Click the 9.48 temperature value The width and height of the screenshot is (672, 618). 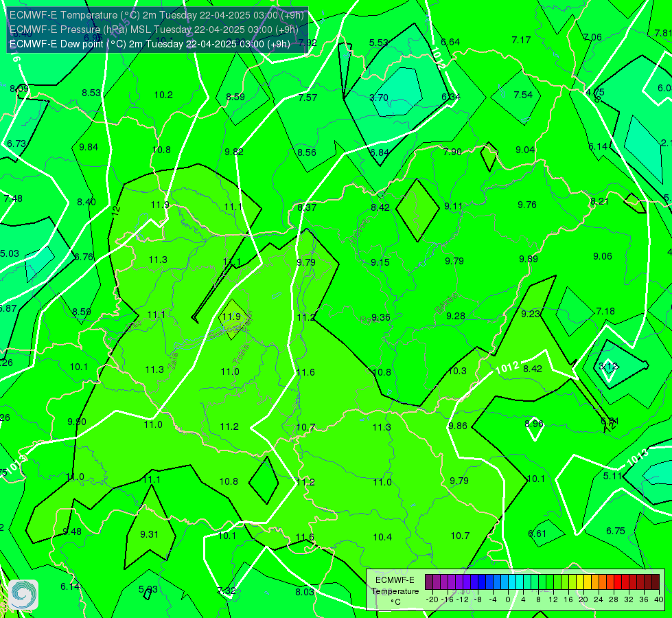(x=72, y=531)
